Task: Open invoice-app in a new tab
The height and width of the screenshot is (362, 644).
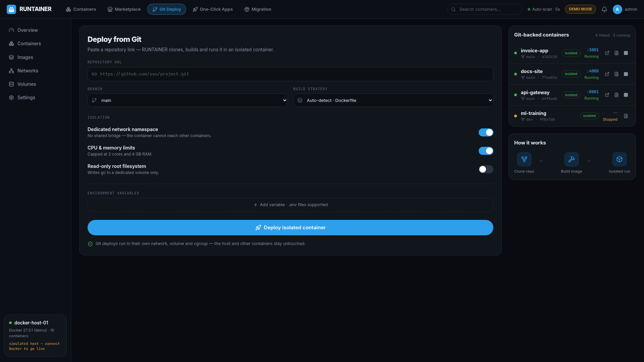Action: pyautogui.click(x=607, y=53)
